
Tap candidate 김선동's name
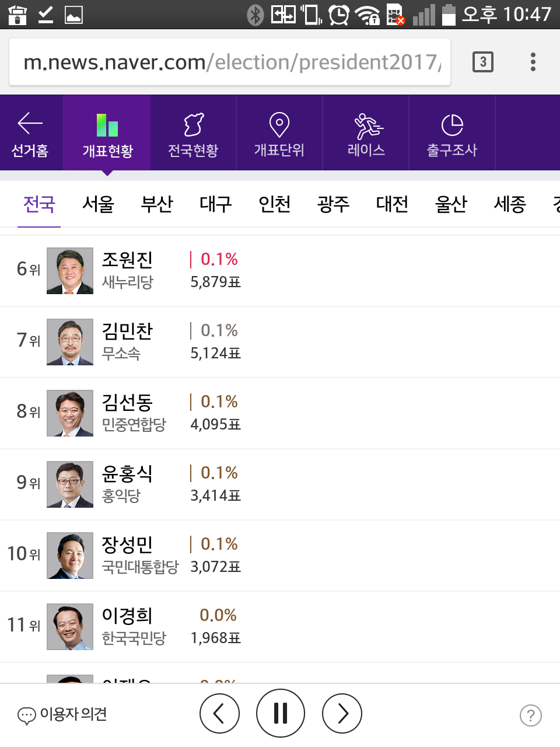pyautogui.click(x=127, y=402)
